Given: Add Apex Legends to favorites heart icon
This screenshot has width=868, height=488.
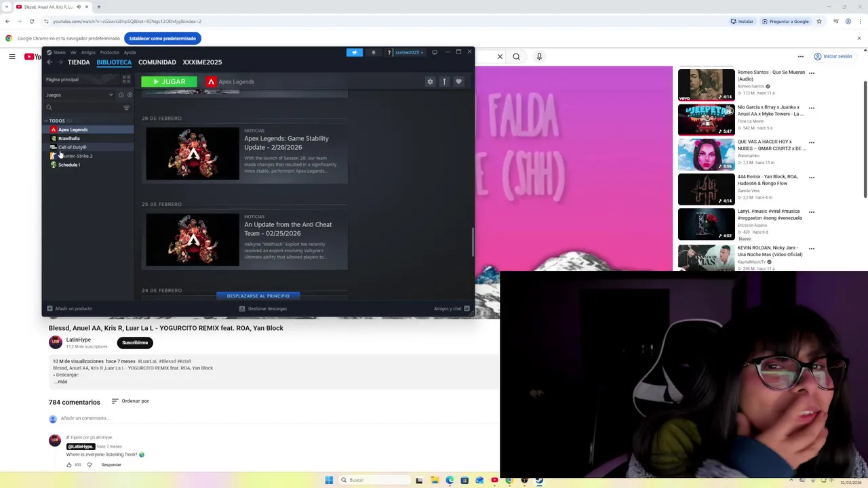Looking at the screenshot, I should click(x=458, y=81).
